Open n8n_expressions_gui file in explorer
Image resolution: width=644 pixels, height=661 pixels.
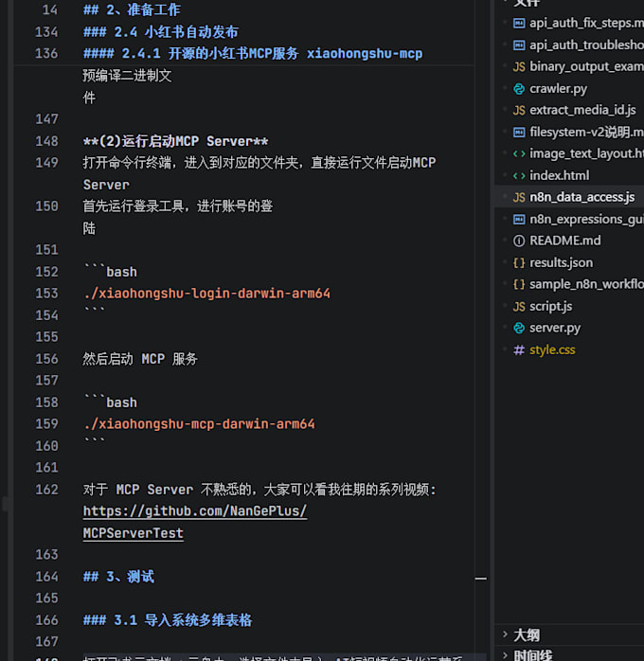(x=586, y=219)
